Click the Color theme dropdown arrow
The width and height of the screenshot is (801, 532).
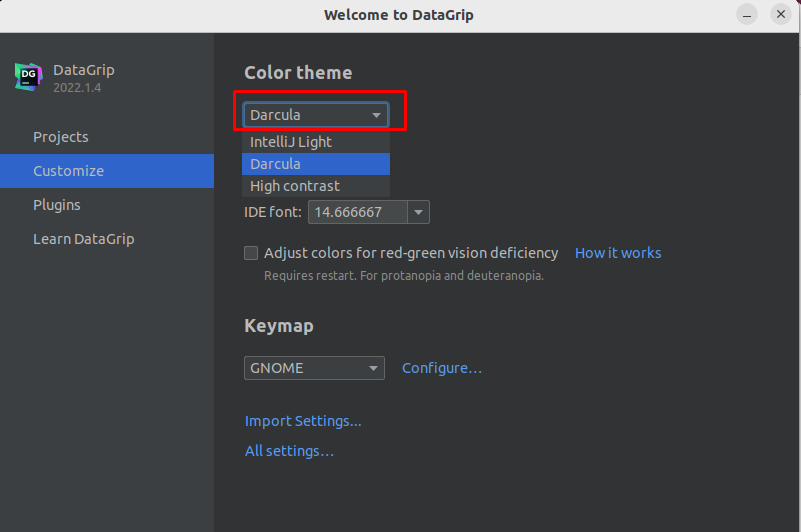click(376, 115)
